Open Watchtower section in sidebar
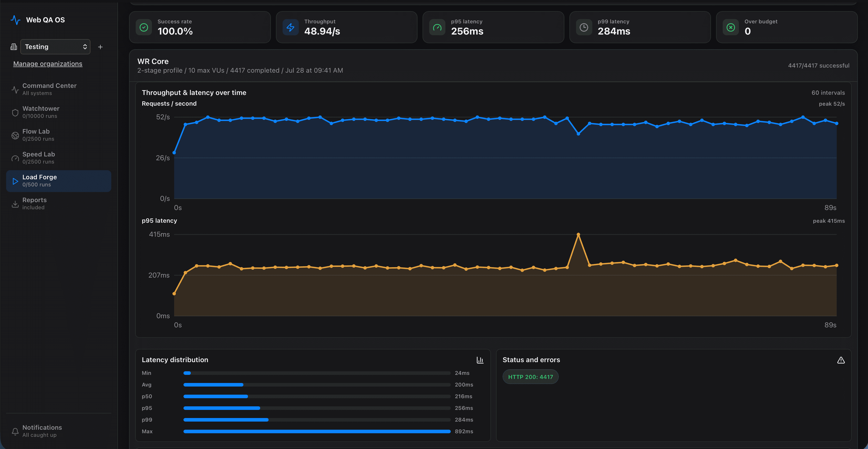This screenshot has height=449, width=868. point(59,112)
